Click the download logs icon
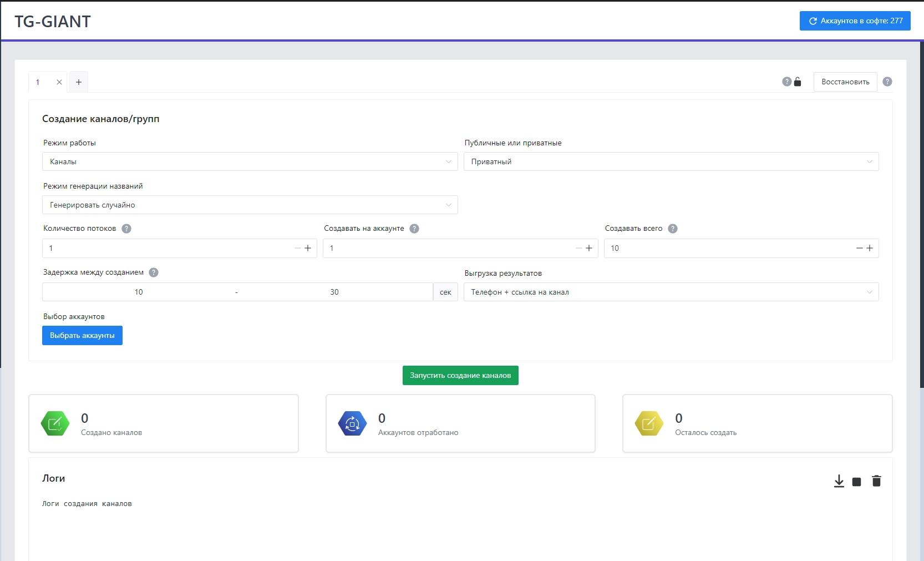The image size is (924, 561). pyautogui.click(x=839, y=481)
